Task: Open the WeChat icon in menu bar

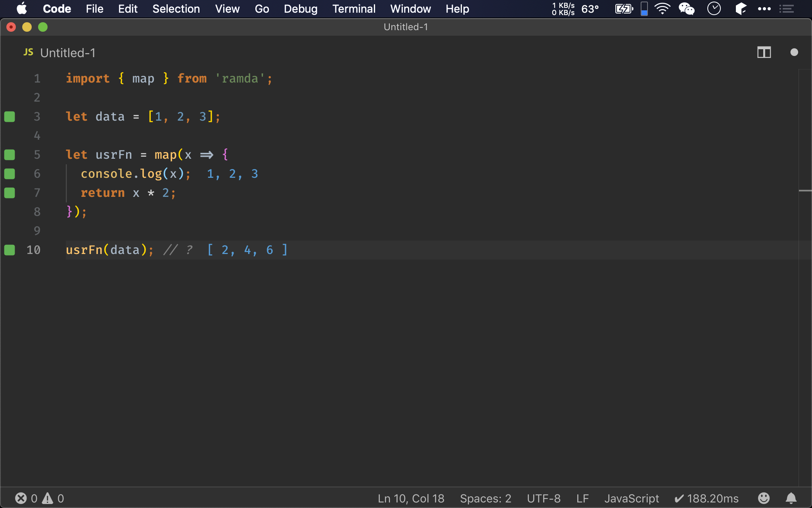Action: (686, 9)
